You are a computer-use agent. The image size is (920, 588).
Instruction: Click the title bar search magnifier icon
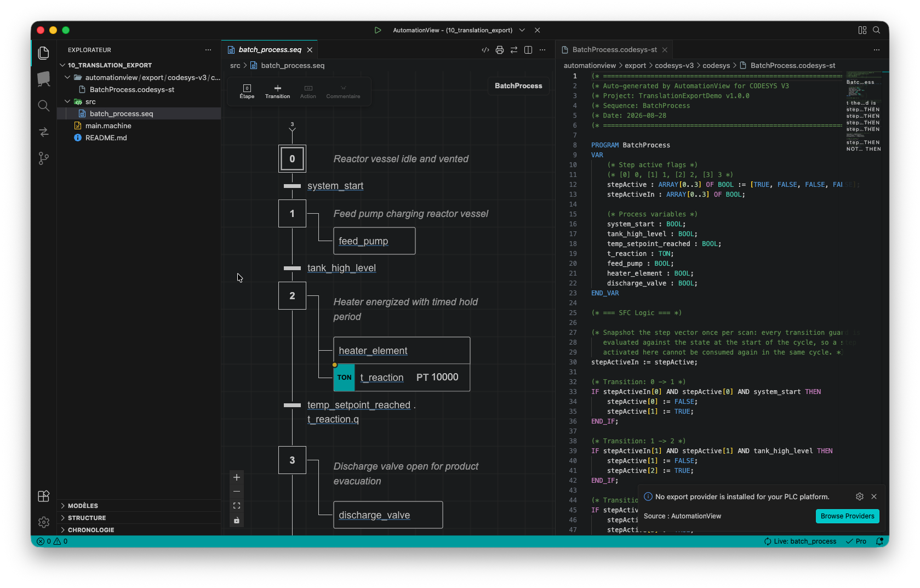coord(877,30)
